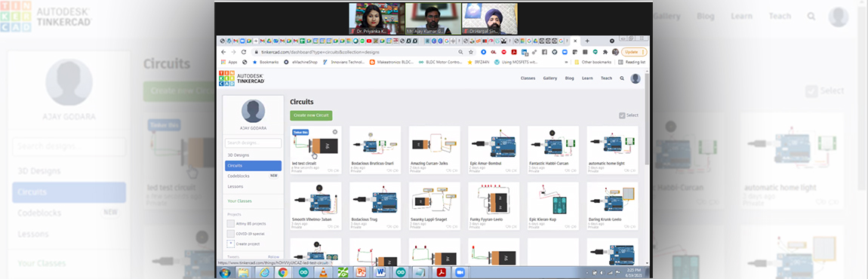Open Zoom from the taskbar
868x279 pixels.
coord(459,272)
